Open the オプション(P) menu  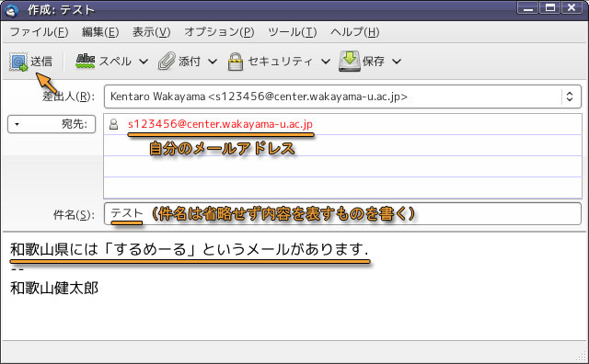tap(219, 32)
